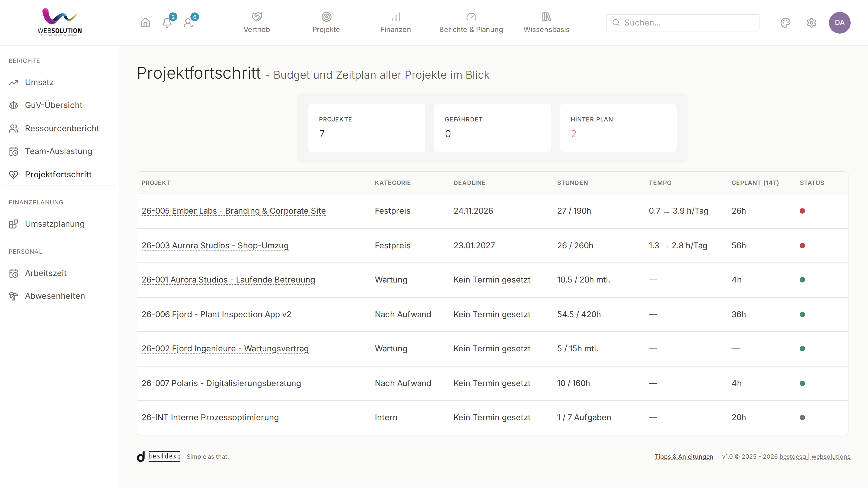Click the GuV-Übersicht scales icon

(x=14, y=105)
